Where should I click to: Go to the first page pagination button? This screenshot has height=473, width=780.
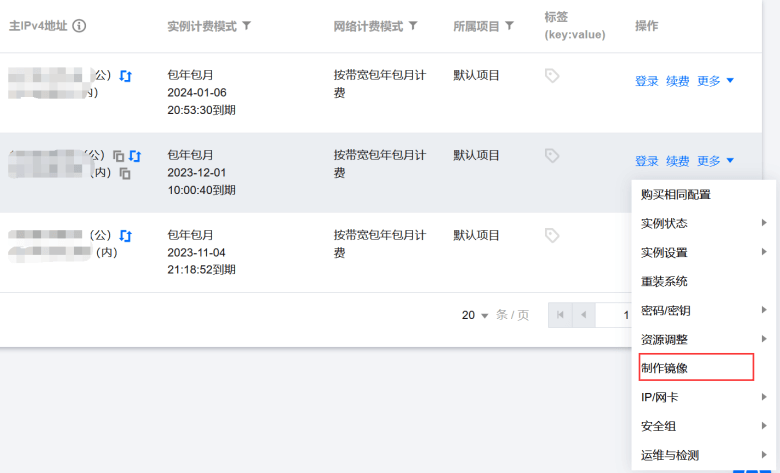point(560,315)
